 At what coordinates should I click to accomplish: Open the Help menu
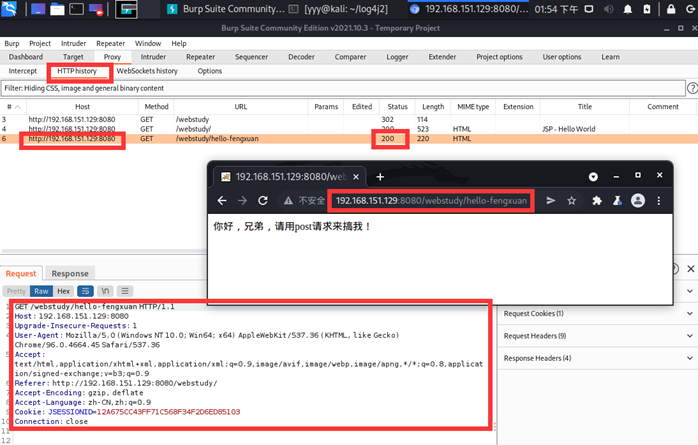[179, 43]
